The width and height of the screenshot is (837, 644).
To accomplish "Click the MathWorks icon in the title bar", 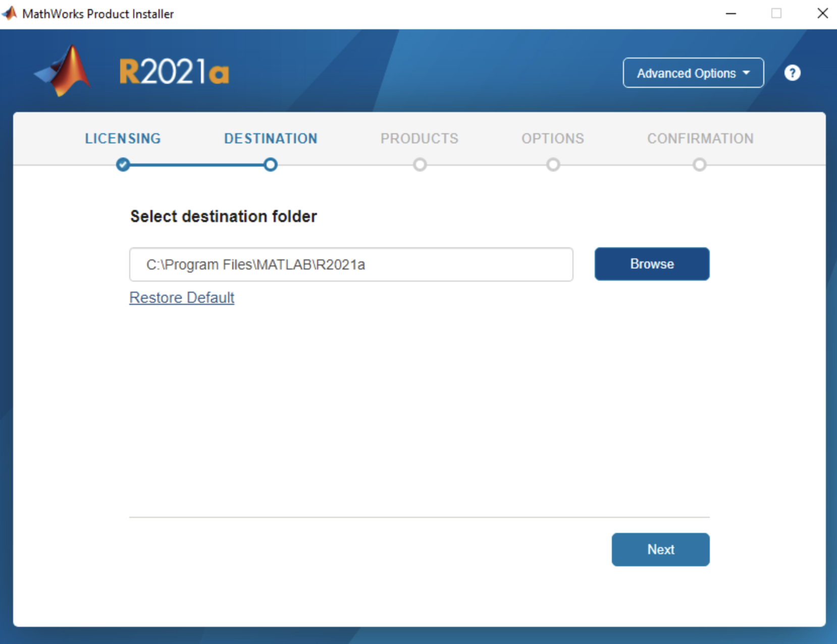I will 10,13.
